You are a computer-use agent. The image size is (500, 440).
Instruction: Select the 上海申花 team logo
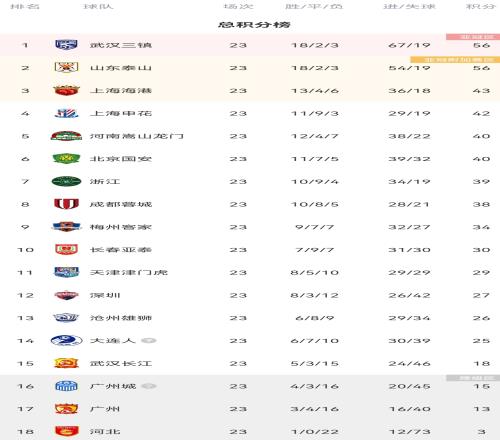(66, 113)
